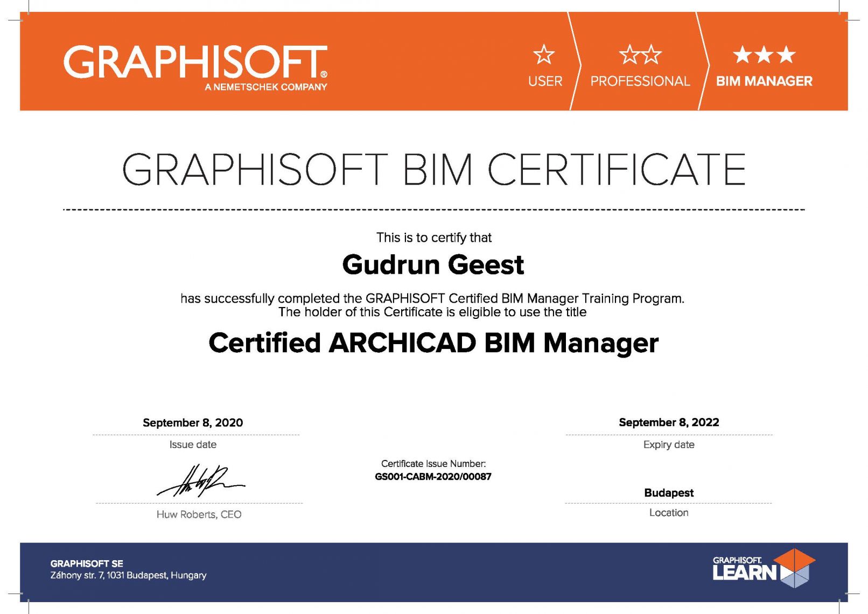The image size is (868, 614).
Task: Expand the Expiry date section
Action: click(669, 445)
